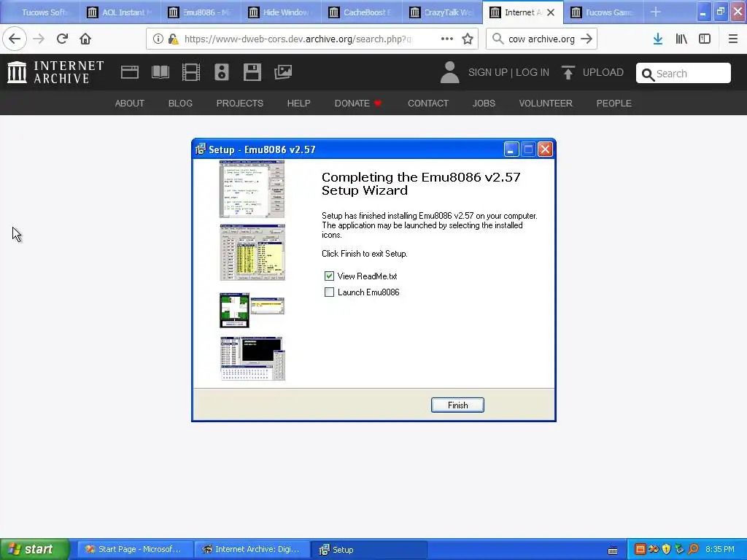Reload the current page

coord(62,39)
